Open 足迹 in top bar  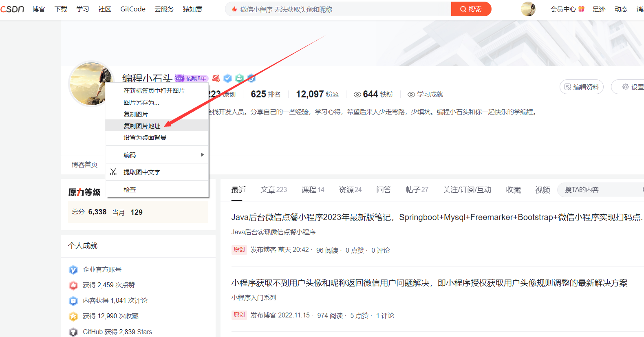pos(599,9)
